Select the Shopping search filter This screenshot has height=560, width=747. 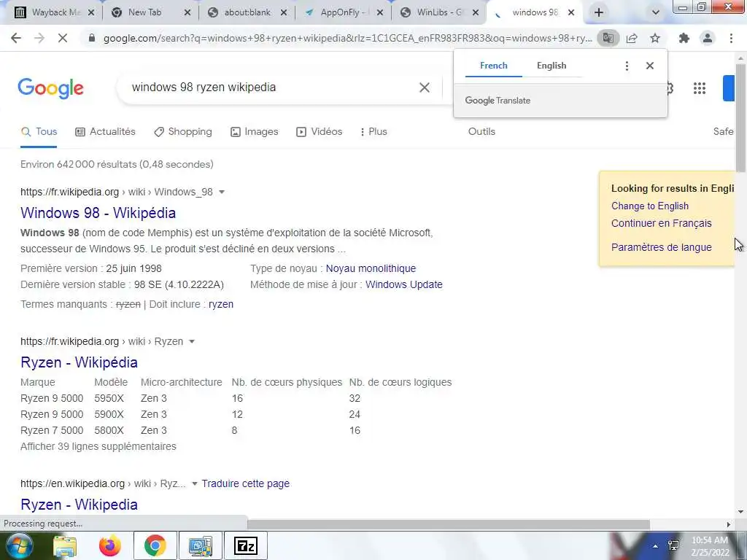183,132
